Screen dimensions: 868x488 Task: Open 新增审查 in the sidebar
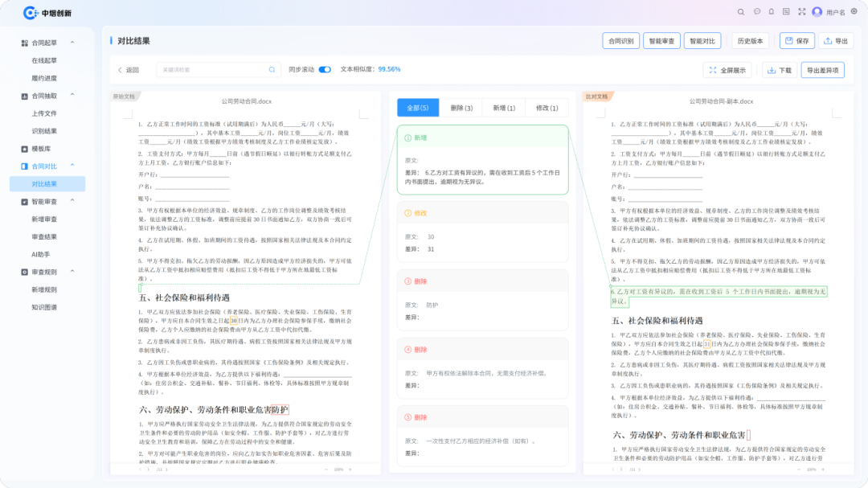click(44, 219)
